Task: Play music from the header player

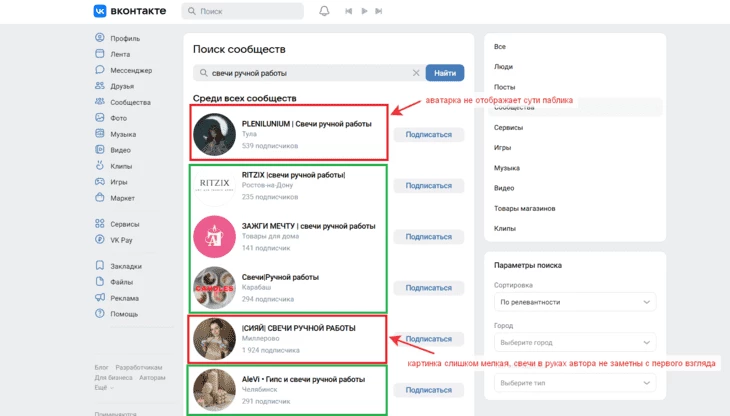Action: click(364, 11)
